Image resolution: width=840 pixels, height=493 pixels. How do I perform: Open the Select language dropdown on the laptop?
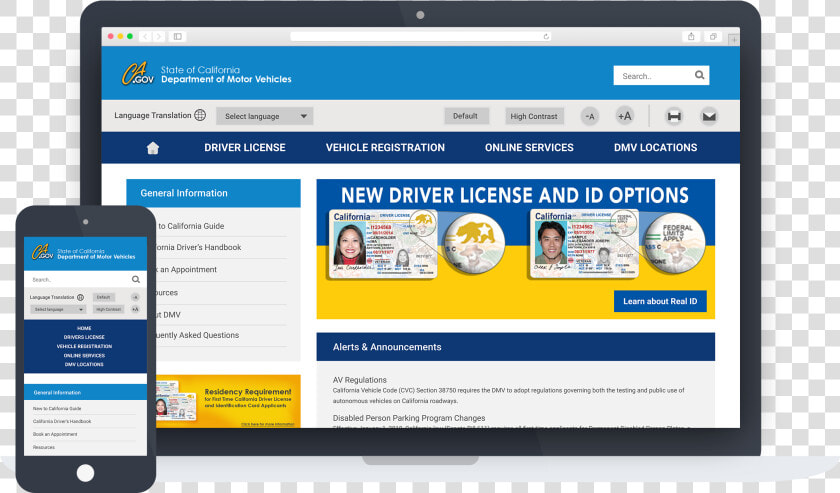click(x=265, y=116)
